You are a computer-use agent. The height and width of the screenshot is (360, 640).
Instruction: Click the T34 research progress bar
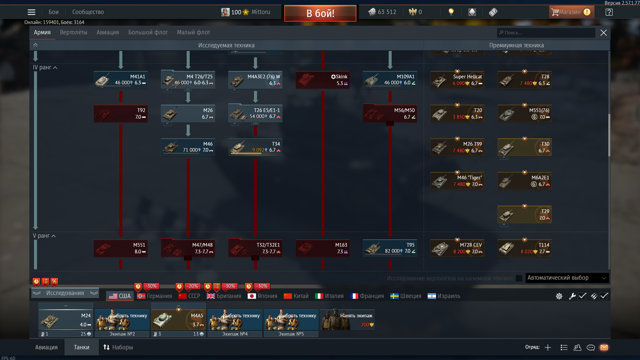[246, 153]
